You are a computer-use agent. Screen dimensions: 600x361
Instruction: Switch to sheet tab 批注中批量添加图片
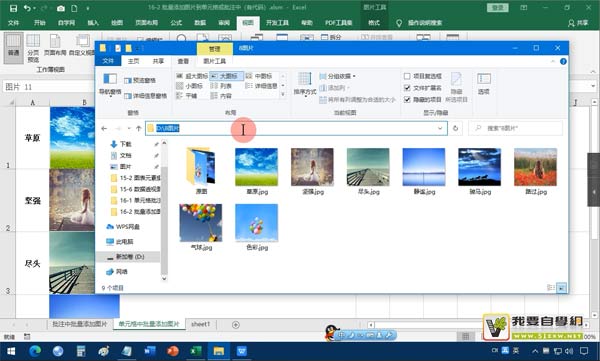(80, 324)
